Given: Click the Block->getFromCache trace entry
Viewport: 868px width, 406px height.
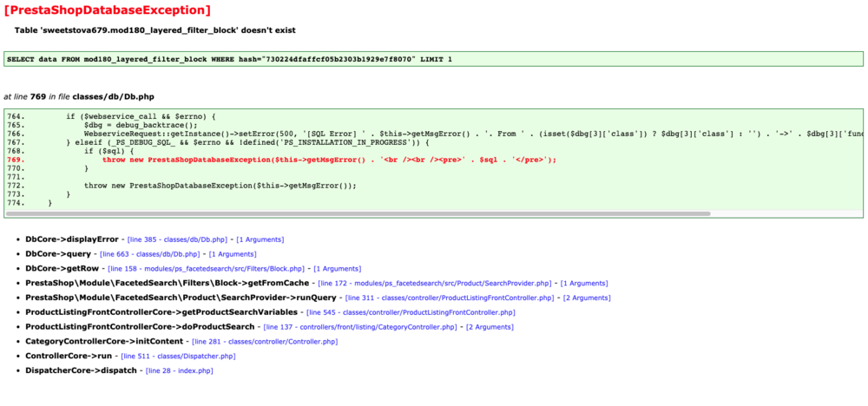Looking at the screenshot, I should click(x=168, y=283).
